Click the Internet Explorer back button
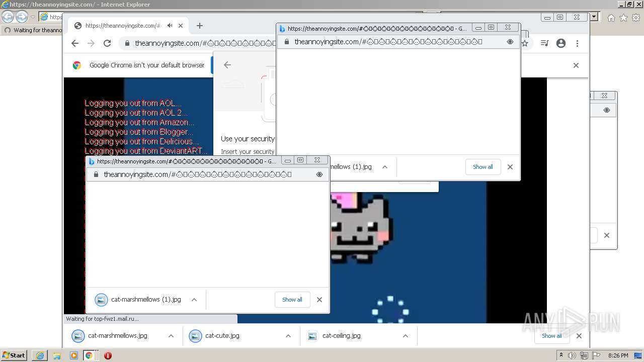Viewport: 644px width, 362px height. pyautogui.click(x=8, y=17)
